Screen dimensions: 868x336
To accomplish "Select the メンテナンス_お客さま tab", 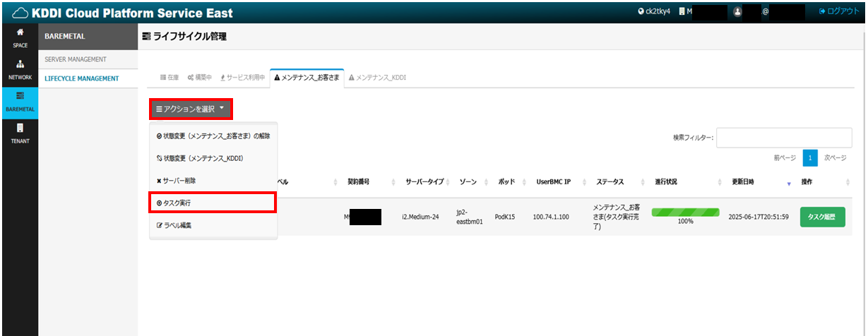I will pyautogui.click(x=307, y=77).
